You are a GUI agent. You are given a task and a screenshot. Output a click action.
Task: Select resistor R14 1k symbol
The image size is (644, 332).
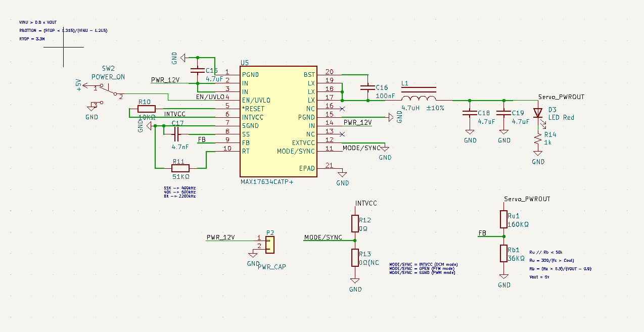538,144
